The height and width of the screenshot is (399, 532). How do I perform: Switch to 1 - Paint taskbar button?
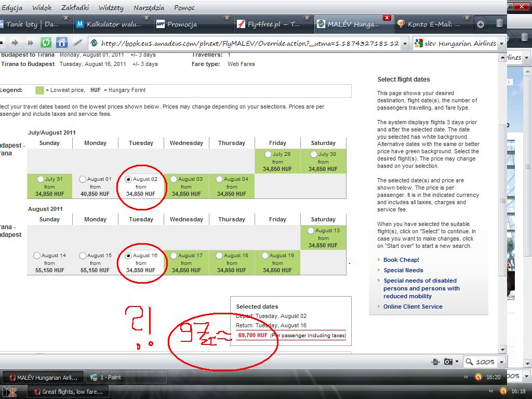pos(126,377)
